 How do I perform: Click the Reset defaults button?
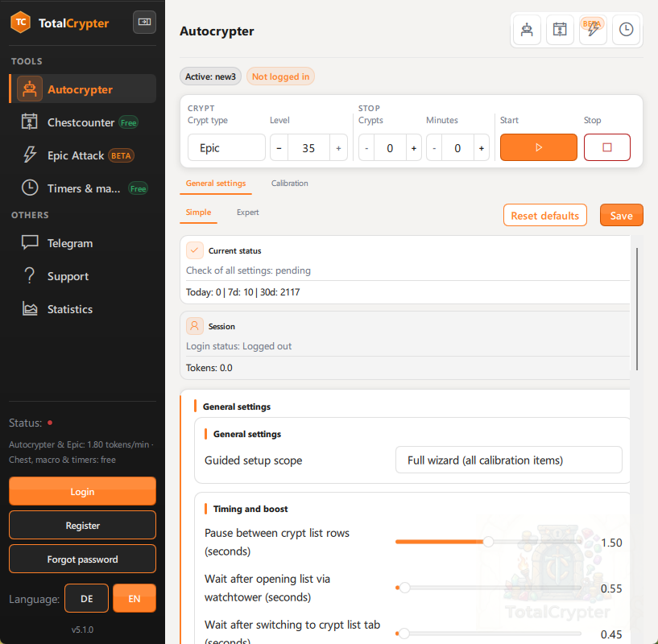(x=544, y=215)
